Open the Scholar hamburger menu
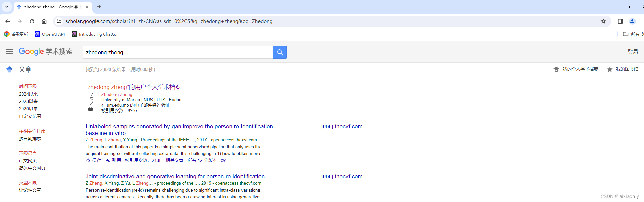644x202 pixels. point(9,52)
